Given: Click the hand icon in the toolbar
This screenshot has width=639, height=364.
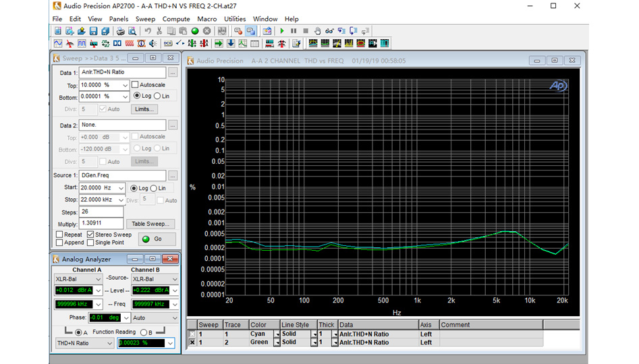Looking at the screenshot, I should pyautogui.click(x=317, y=31).
